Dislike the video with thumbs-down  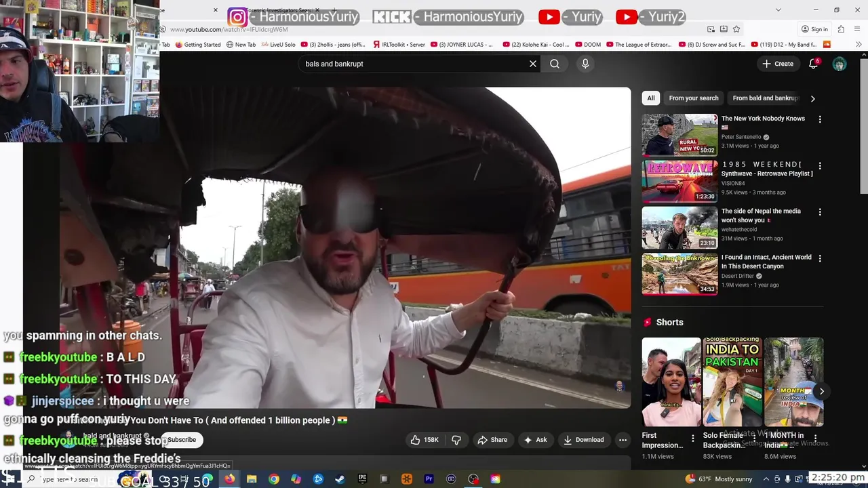point(456,440)
